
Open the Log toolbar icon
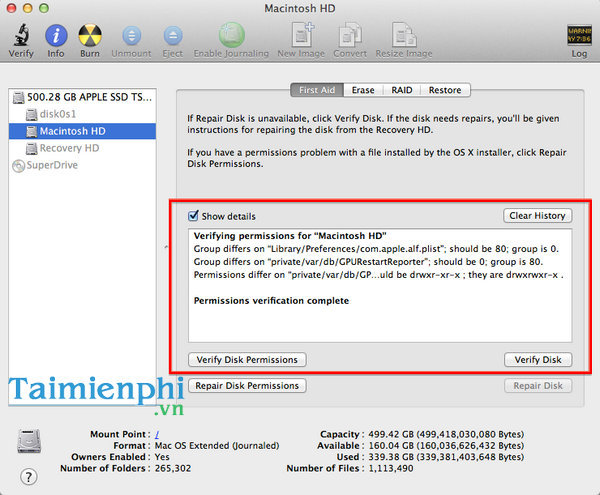pos(579,35)
